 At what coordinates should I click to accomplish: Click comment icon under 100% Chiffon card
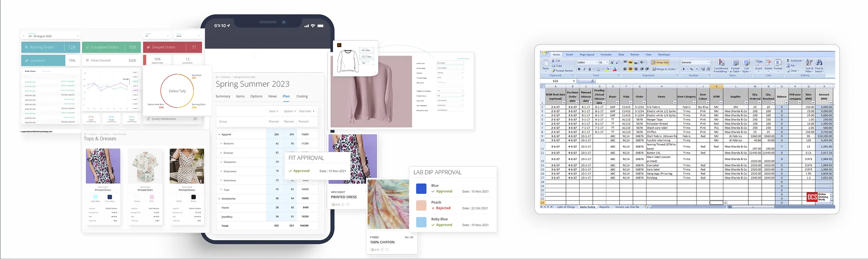pyautogui.click(x=387, y=250)
